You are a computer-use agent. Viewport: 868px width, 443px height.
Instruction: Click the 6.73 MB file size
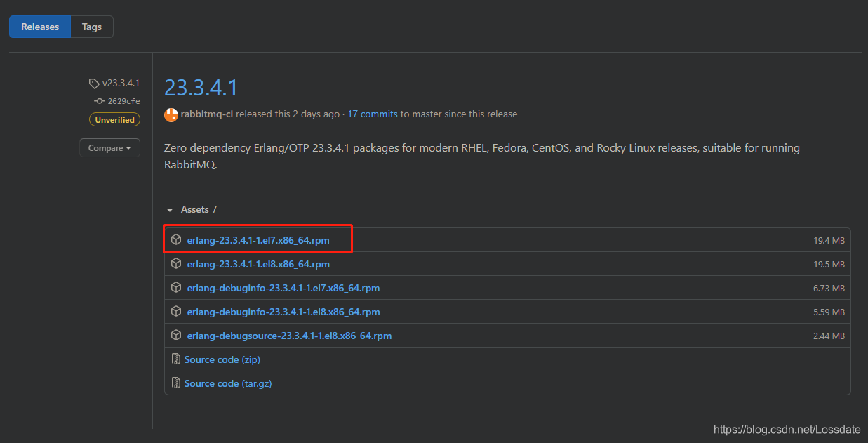829,288
